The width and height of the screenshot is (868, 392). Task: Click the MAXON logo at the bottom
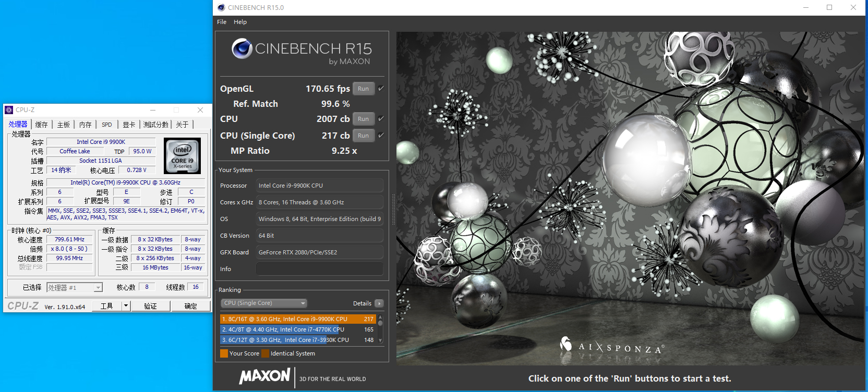[264, 376]
